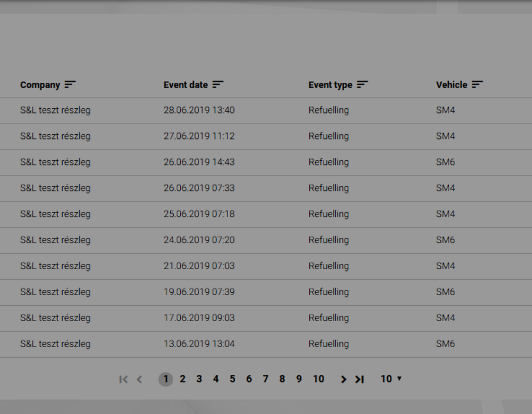The height and width of the screenshot is (414, 532).
Task: Click vehicle SM4 in 28.06.2019 row
Action: click(x=446, y=110)
